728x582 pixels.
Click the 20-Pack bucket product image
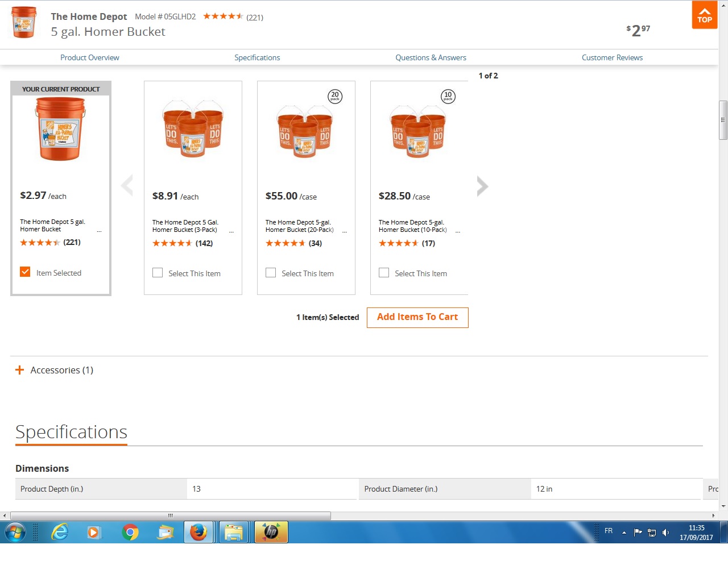click(x=305, y=131)
